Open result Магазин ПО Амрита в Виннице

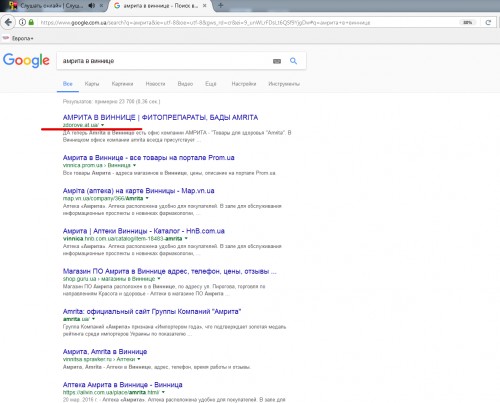tap(169, 271)
